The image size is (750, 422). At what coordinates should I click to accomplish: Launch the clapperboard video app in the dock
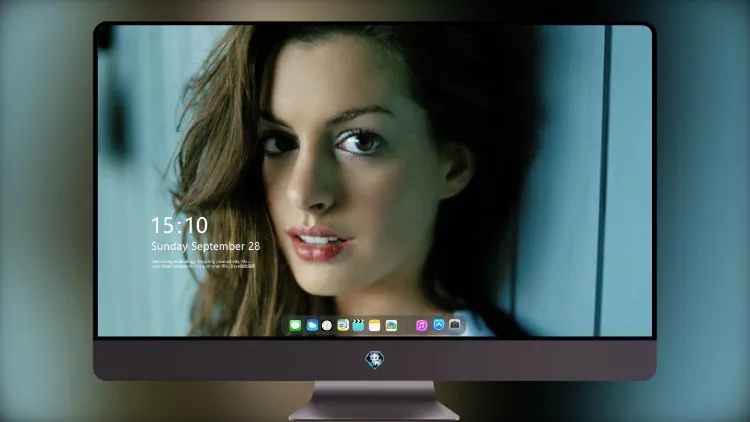[358, 326]
